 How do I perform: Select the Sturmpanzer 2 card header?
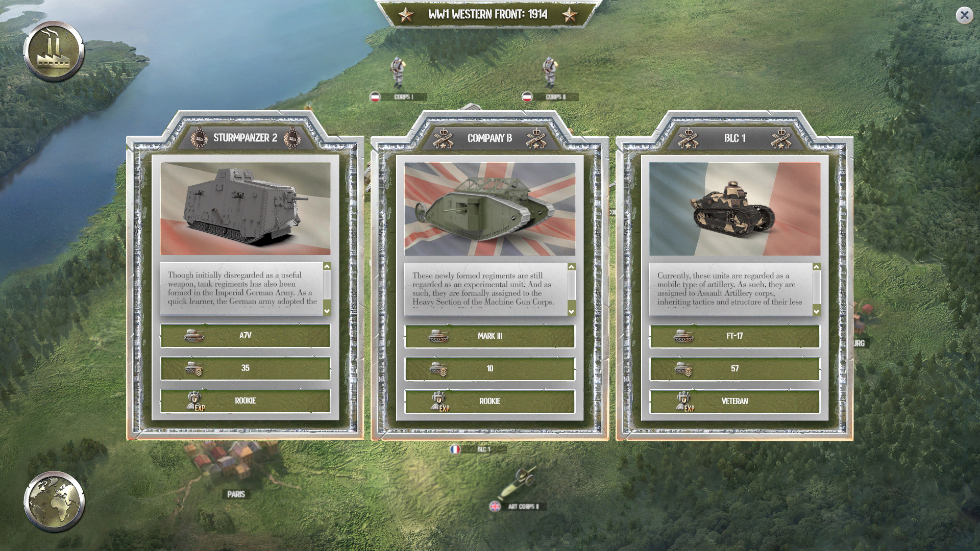pos(245,138)
